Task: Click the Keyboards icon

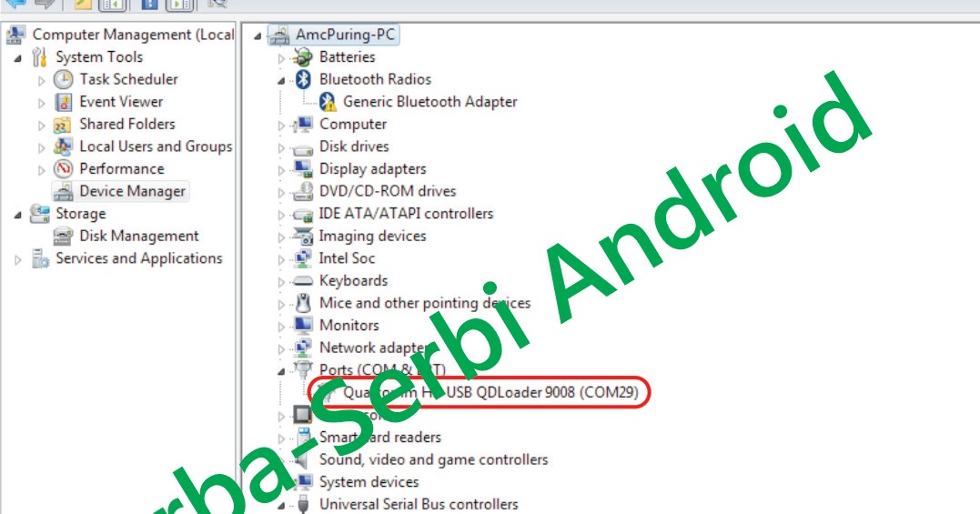Action: [x=303, y=281]
